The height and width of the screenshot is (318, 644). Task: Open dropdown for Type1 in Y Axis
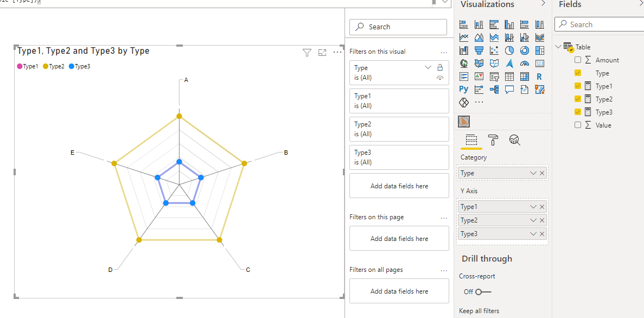(533, 207)
